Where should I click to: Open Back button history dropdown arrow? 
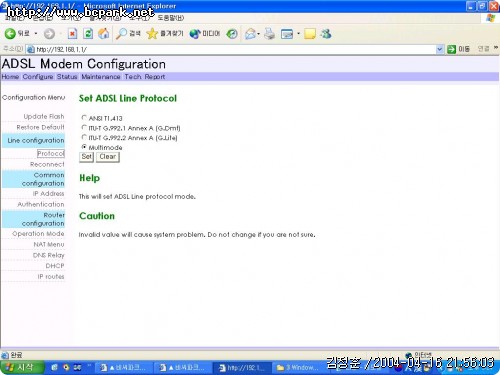pos(36,34)
